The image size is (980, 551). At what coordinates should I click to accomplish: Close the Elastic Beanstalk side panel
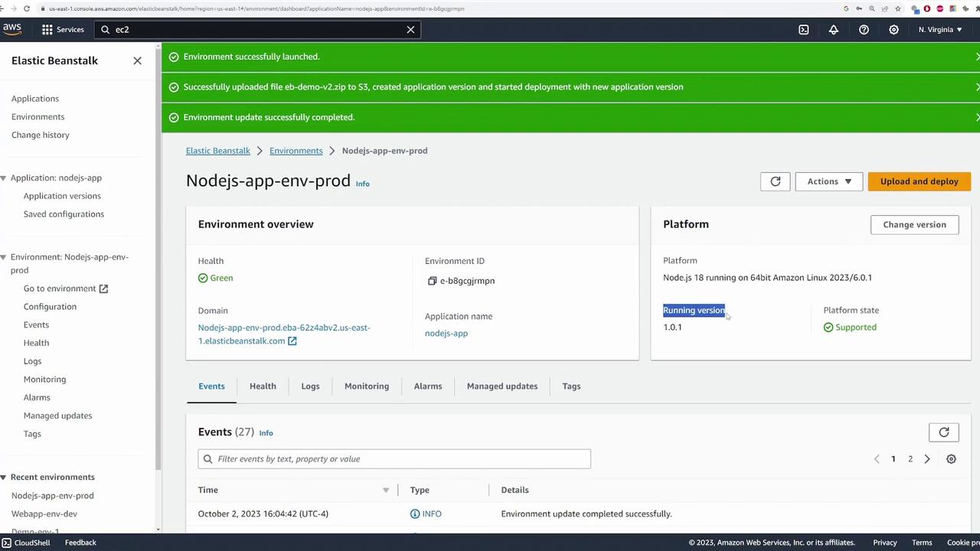(x=137, y=60)
